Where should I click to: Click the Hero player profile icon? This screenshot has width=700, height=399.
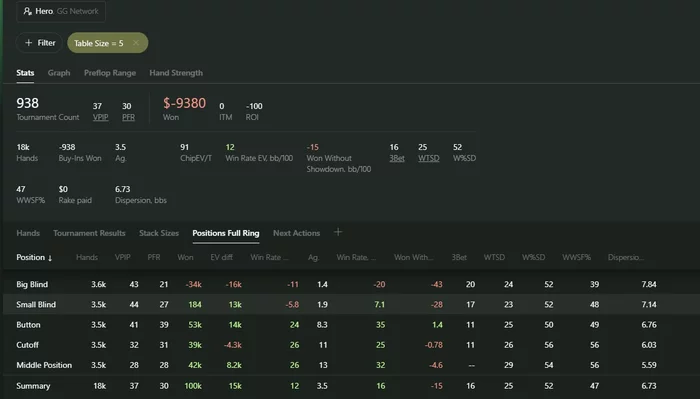point(27,11)
